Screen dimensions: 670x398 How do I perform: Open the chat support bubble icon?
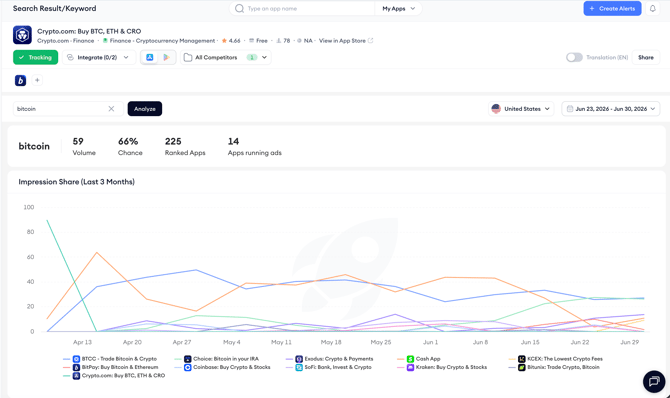[654, 381]
